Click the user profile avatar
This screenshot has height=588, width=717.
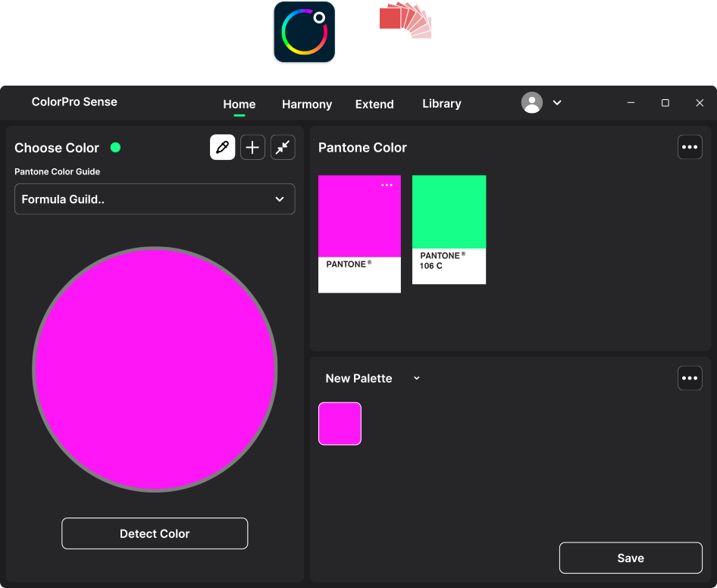click(x=532, y=103)
